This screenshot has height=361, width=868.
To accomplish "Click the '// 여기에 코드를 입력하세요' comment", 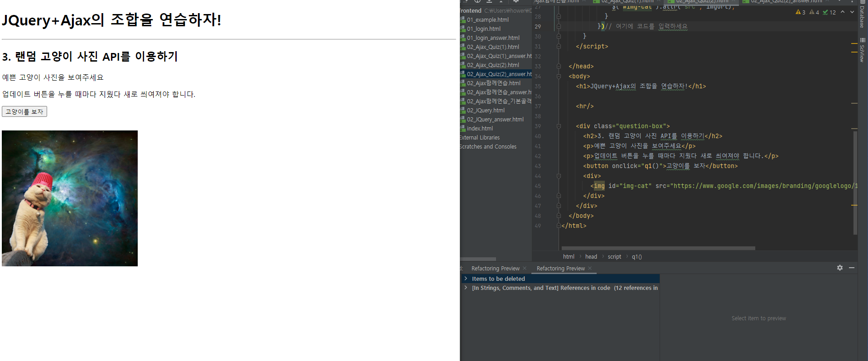I will [x=646, y=26].
